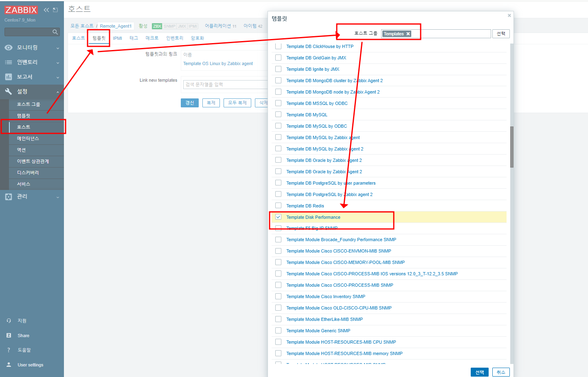Viewport: 588px width, 377px height.
Task: Switch to the 템플릿 tab
Action: point(99,38)
